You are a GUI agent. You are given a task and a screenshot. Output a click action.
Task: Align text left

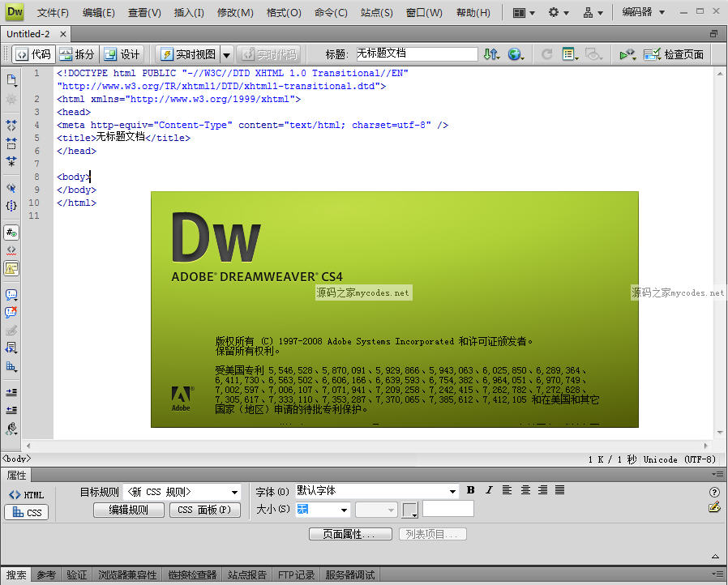click(x=507, y=490)
